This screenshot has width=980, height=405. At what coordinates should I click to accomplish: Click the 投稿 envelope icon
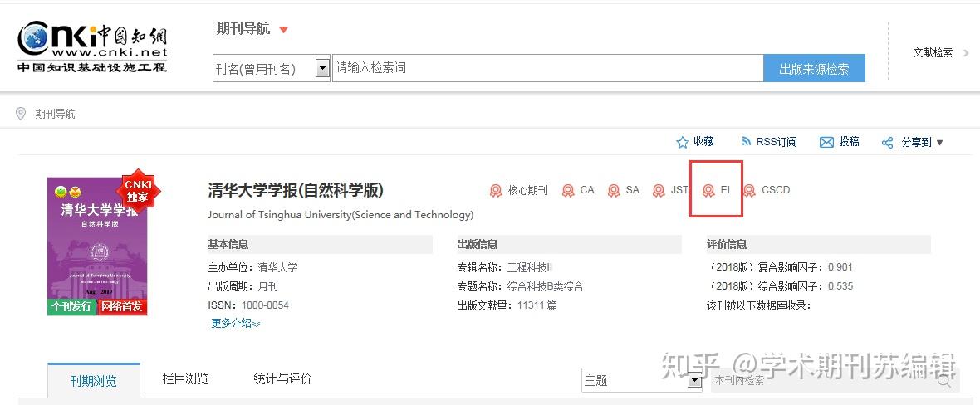tap(826, 143)
